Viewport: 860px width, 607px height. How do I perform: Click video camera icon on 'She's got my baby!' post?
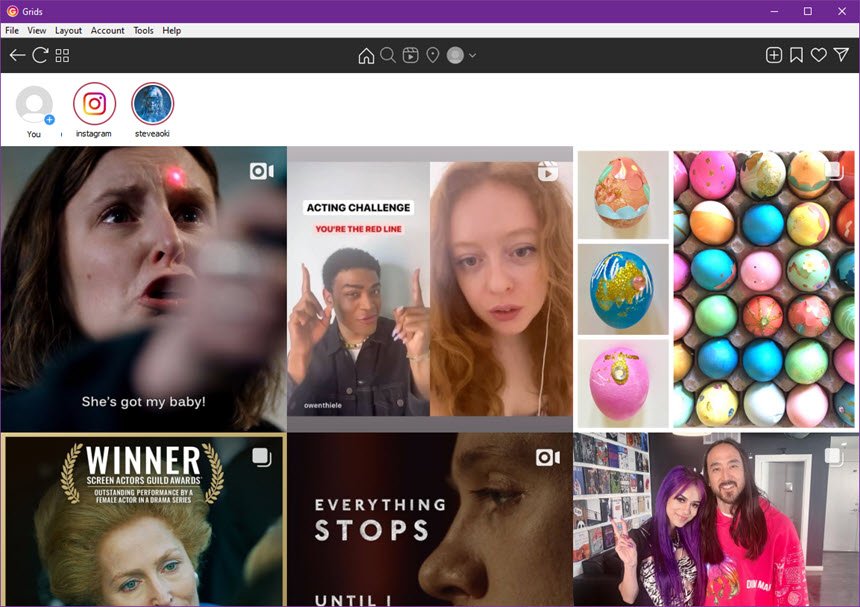click(262, 172)
